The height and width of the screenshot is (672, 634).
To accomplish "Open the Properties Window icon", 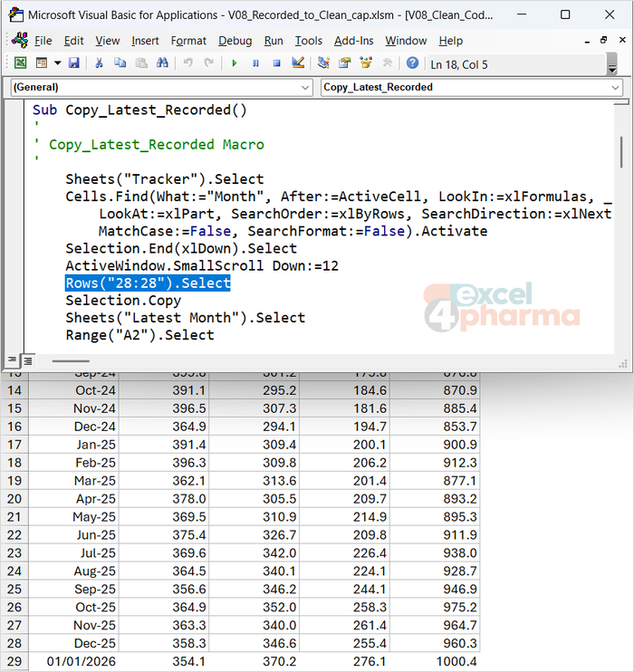I will pyautogui.click(x=345, y=63).
